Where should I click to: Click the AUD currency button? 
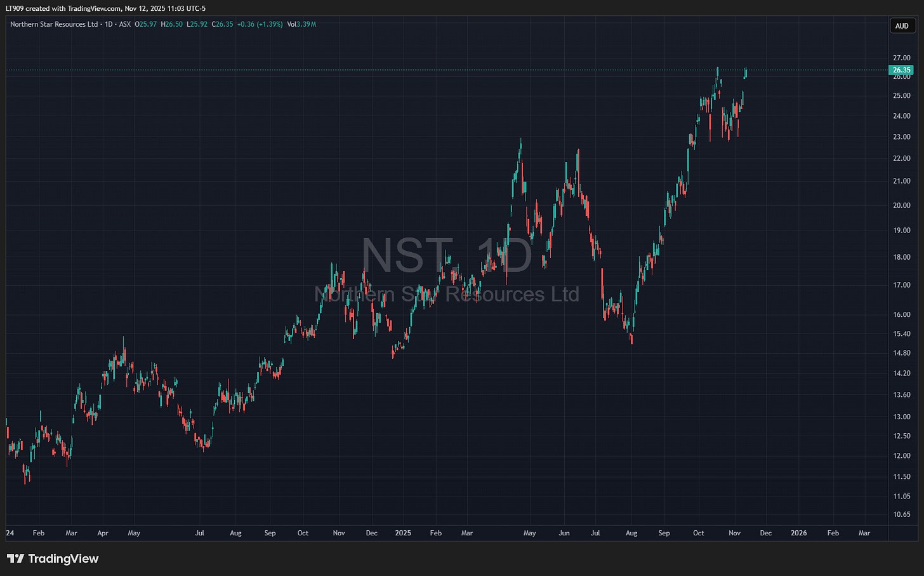coord(902,26)
